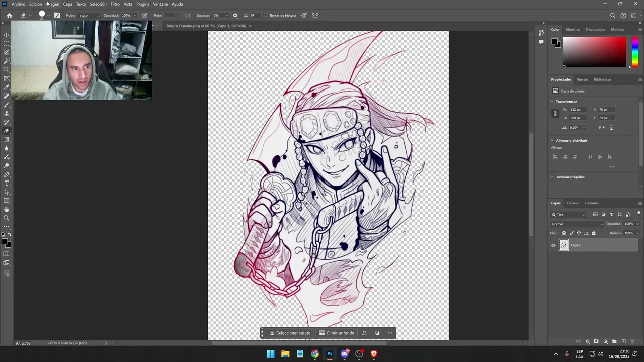Enable Borrar de historia checkbox
Image resolution: width=644 pixels, height=362 pixels.
pos(267,15)
